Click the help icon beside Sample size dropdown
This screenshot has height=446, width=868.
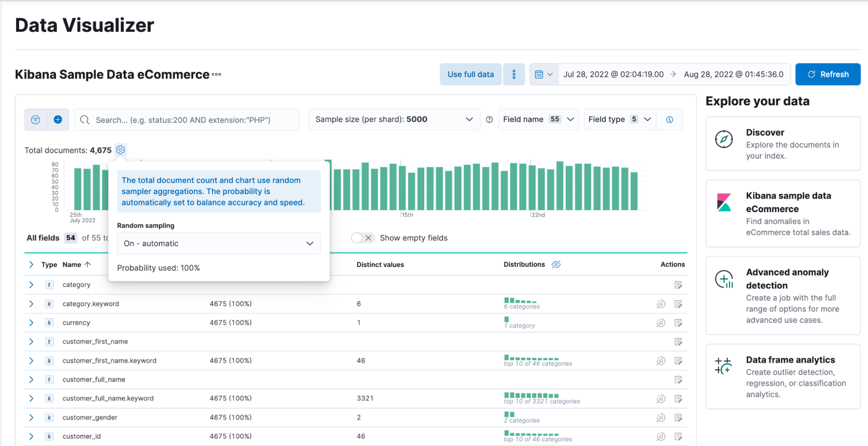[x=489, y=119]
